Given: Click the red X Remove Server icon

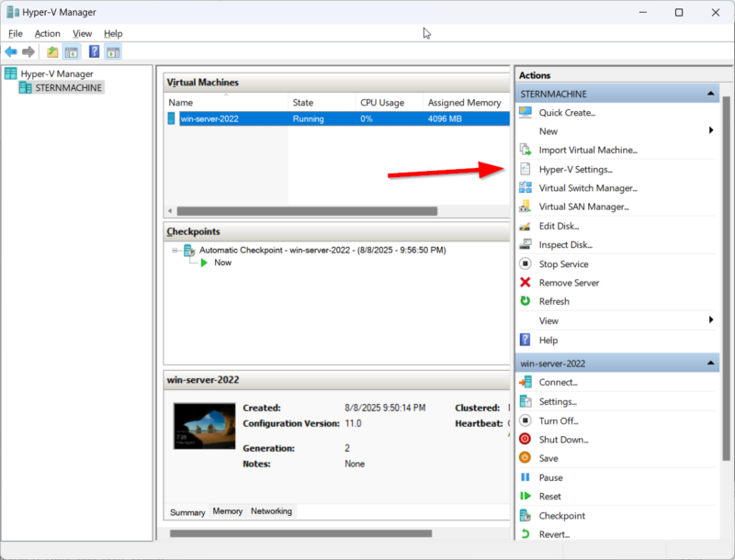Looking at the screenshot, I should (526, 283).
